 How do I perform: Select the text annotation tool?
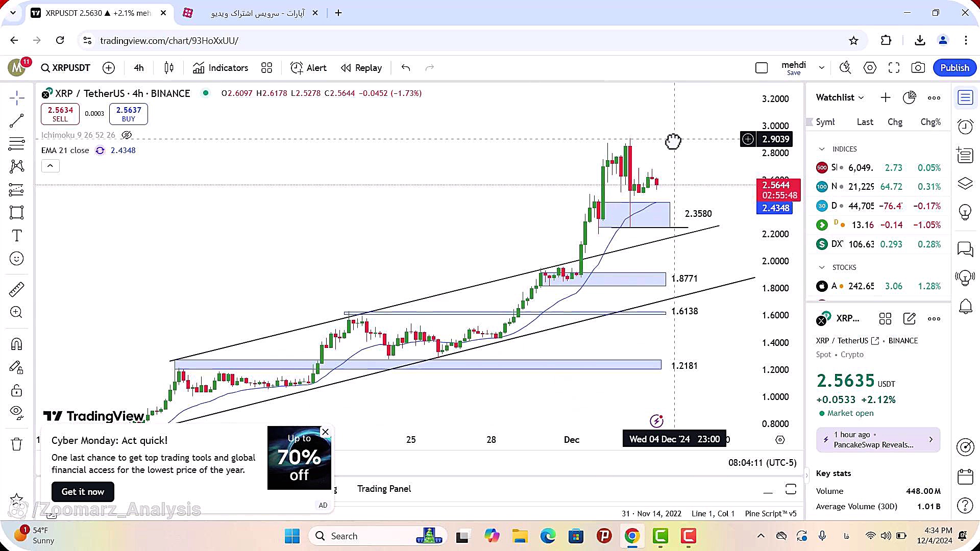click(x=16, y=236)
